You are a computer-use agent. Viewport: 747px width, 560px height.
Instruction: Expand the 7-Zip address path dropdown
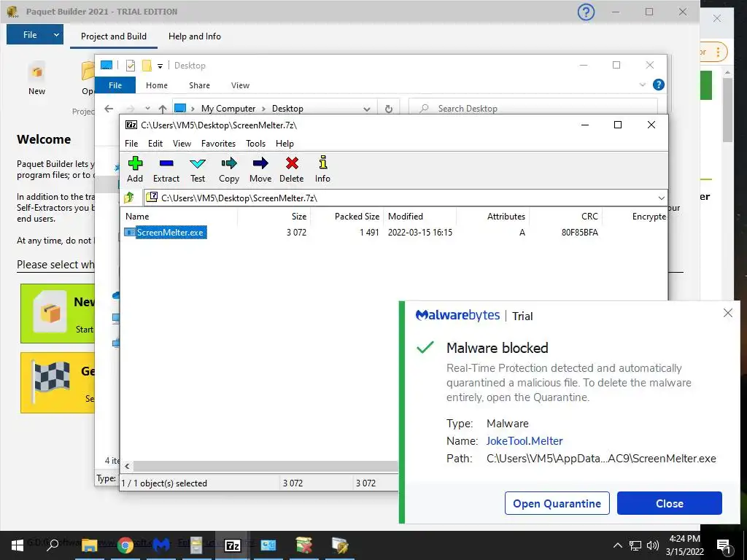pyautogui.click(x=661, y=198)
